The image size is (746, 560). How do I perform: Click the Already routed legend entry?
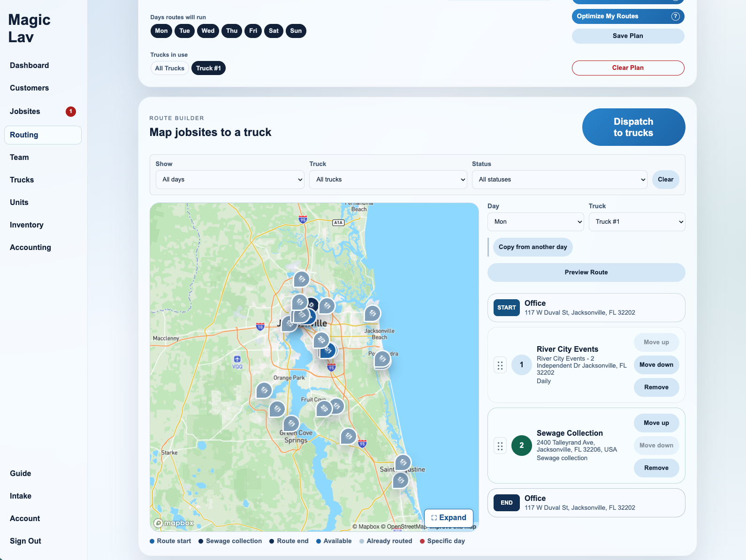pos(386,541)
